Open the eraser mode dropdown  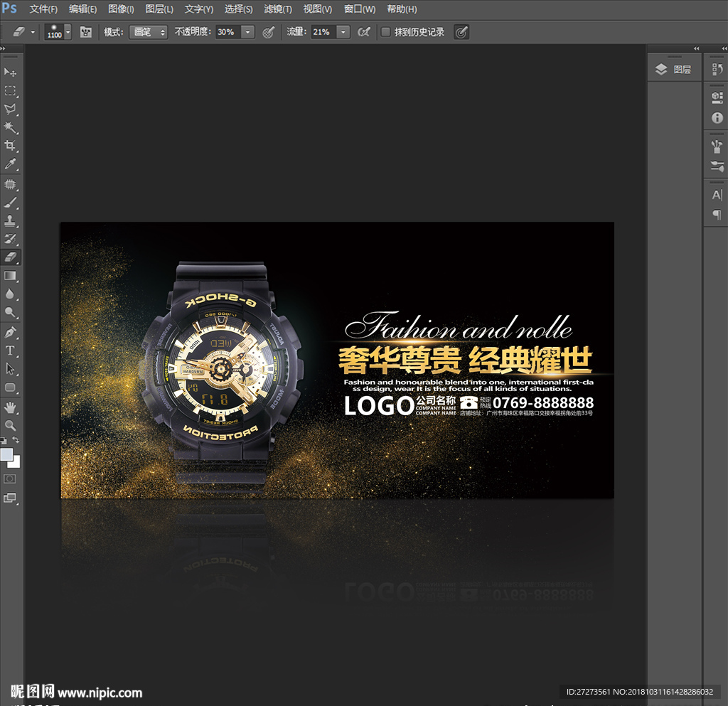[148, 32]
